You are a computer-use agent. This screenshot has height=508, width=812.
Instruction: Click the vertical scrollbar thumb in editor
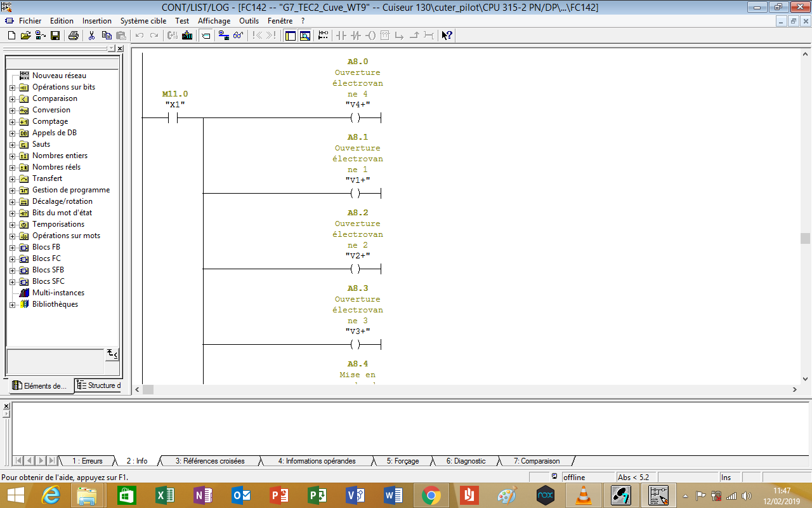[x=806, y=238]
